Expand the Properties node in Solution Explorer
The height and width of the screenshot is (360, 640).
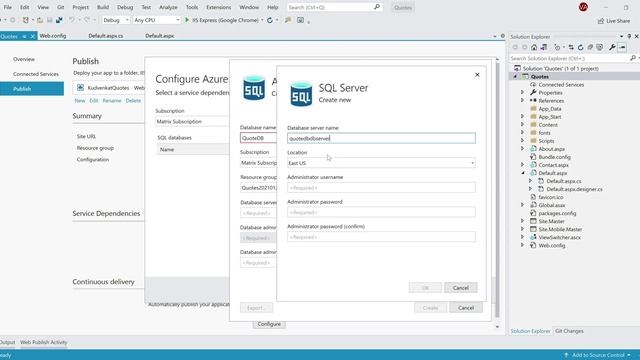(522, 93)
